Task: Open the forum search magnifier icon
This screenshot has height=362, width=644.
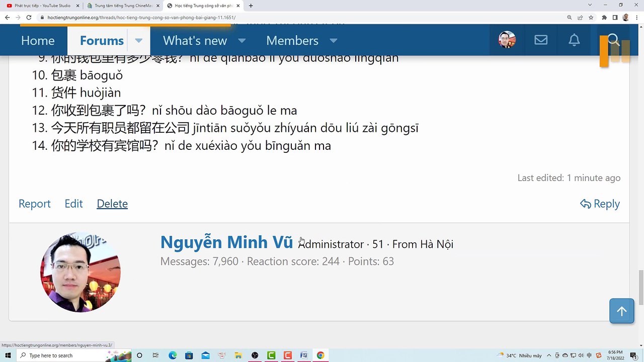Action: click(613, 40)
